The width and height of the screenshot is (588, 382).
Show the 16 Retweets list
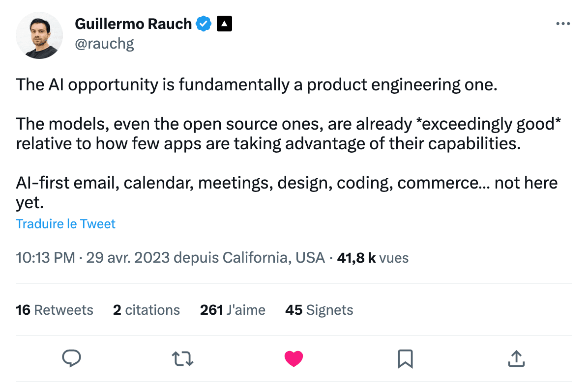[55, 310]
